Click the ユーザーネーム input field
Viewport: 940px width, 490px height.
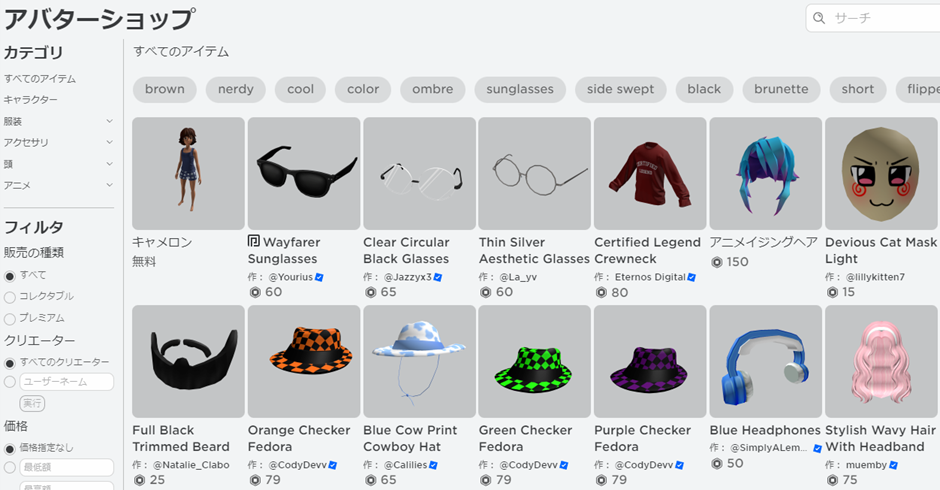click(67, 382)
